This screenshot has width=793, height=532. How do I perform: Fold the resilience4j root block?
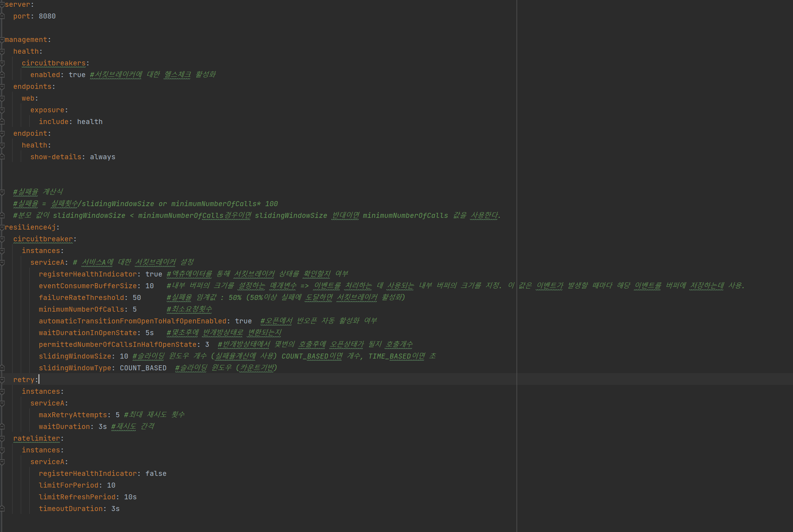(x=2, y=227)
